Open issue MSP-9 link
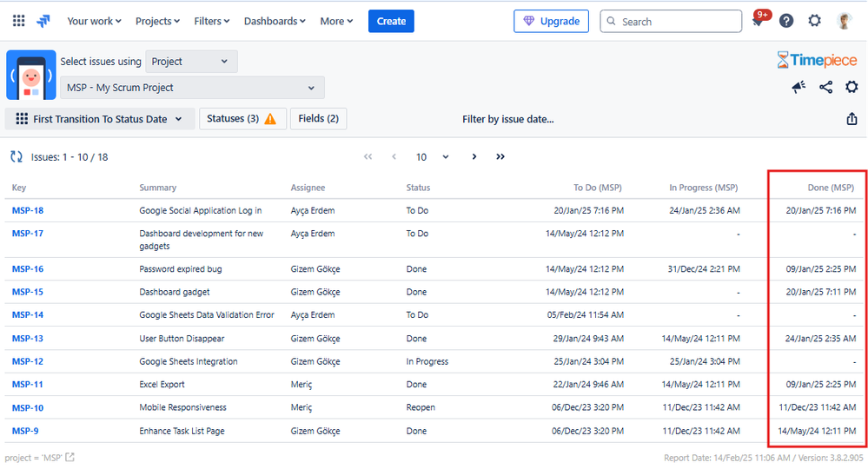868x469 pixels. tap(25, 431)
